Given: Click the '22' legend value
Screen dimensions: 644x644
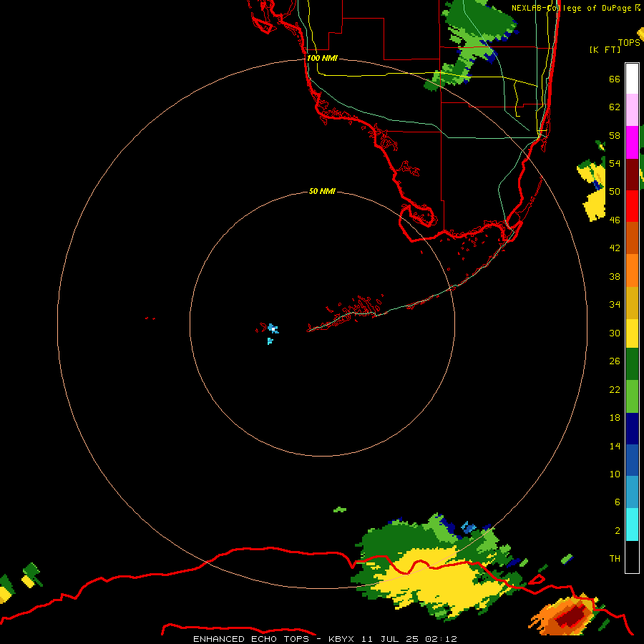Looking at the screenshot, I should 615,389.
